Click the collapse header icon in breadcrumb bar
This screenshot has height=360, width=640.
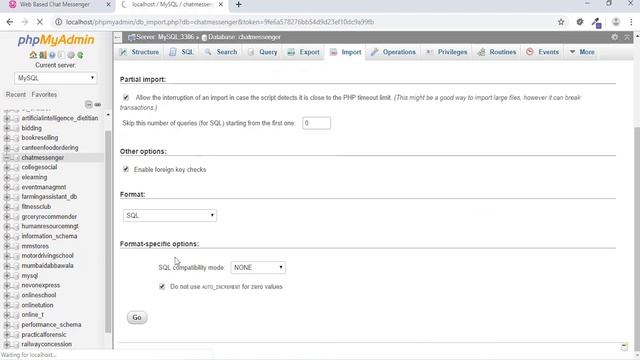pyautogui.click(x=627, y=37)
